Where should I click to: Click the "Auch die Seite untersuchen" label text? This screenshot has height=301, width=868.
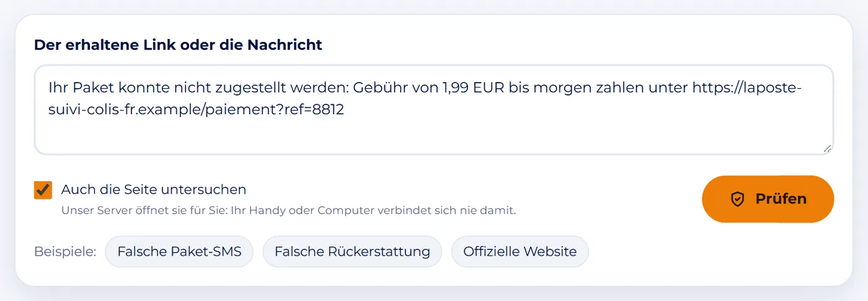154,190
